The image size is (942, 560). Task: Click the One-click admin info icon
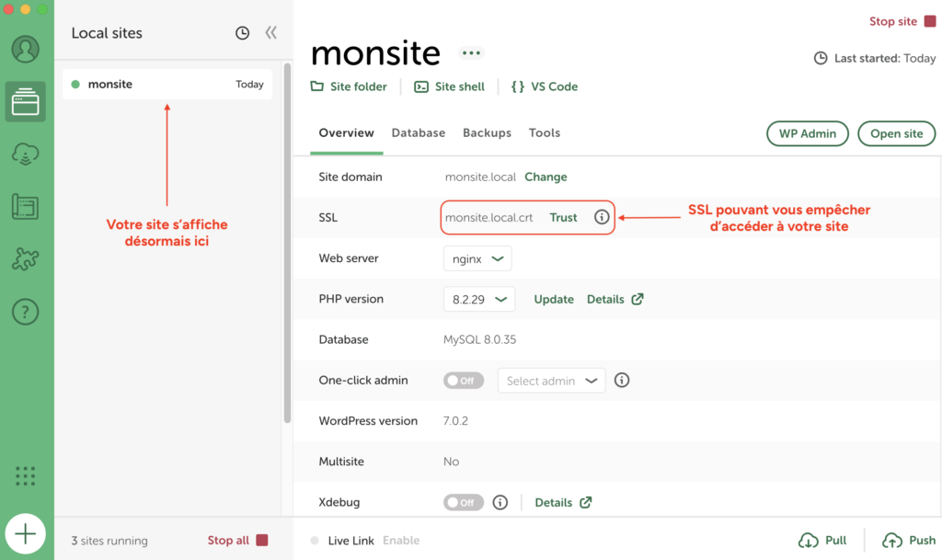click(x=622, y=380)
